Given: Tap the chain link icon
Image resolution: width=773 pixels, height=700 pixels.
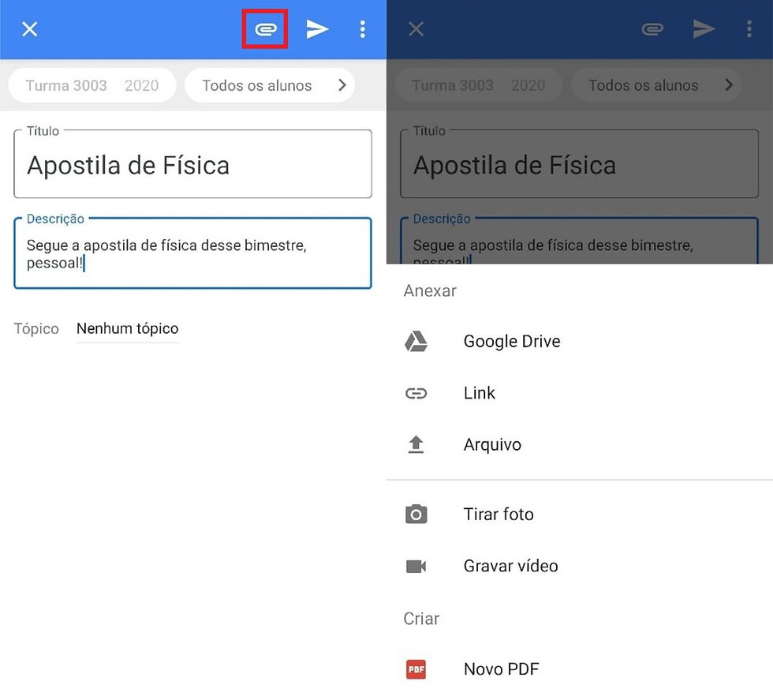Looking at the screenshot, I should [416, 393].
